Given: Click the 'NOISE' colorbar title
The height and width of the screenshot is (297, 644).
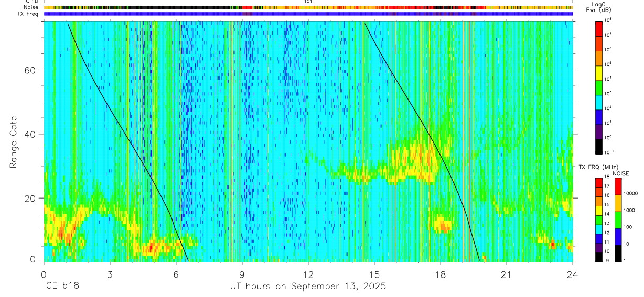Looking at the screenshot, I should (x=621, y=173).
